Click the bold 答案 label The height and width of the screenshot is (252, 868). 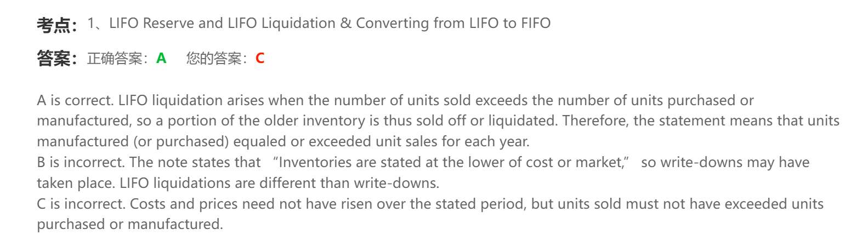(54, 58)
